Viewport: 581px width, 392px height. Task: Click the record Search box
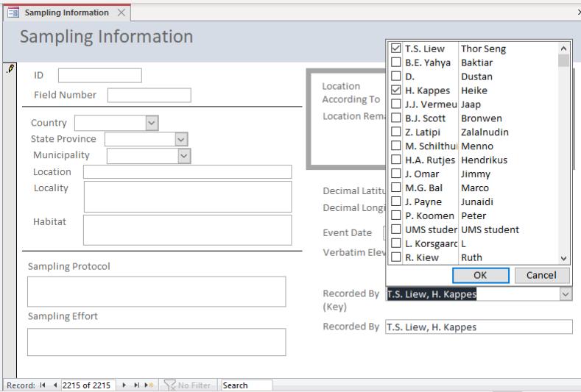247,385
